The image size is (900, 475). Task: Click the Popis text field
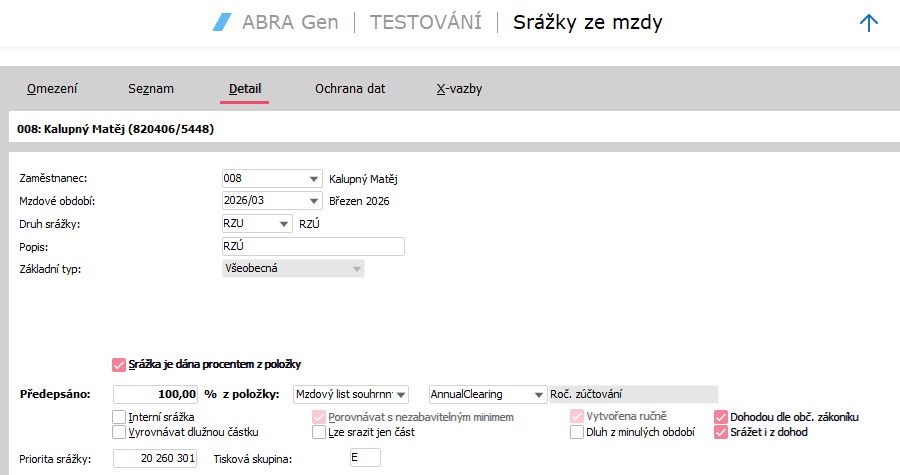pyautogui.click(x=313, y=247)
